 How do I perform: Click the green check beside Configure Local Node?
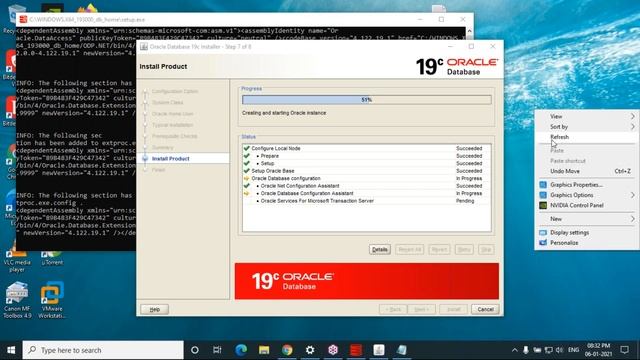tap(247, 148)
